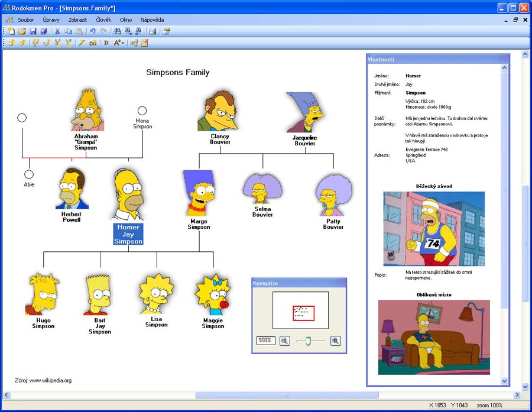Click the greyed Redo arrow icon
Viewport: 532px width, 412px height.
103,31
